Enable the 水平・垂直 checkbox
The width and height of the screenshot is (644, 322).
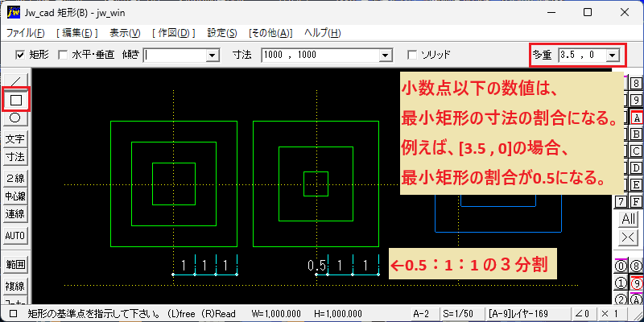63,55
